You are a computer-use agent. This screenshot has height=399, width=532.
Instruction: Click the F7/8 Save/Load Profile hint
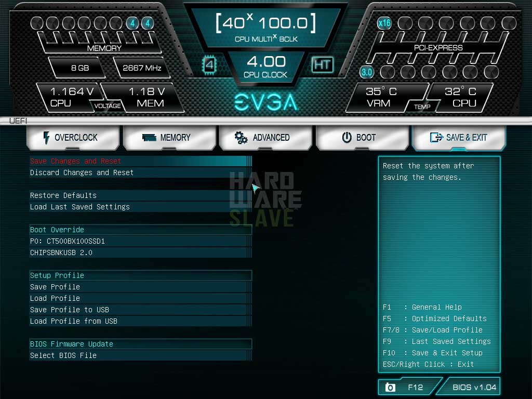click(x=433, y=330)
